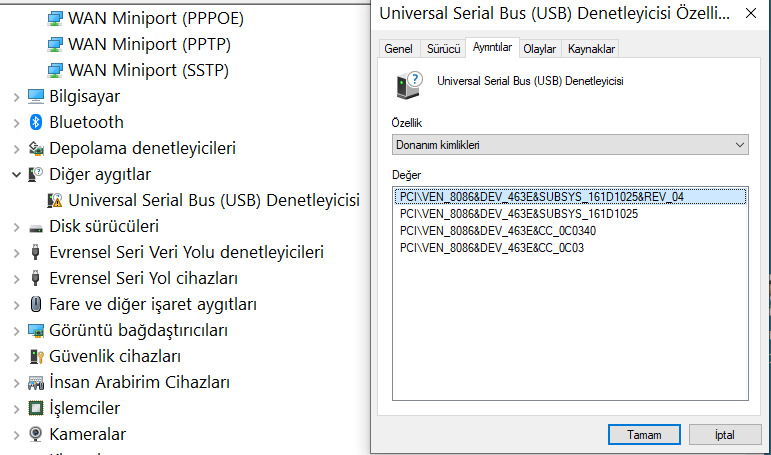Switch to the Sürücü tab
This screenshot has height=455, width=771.
443,49
